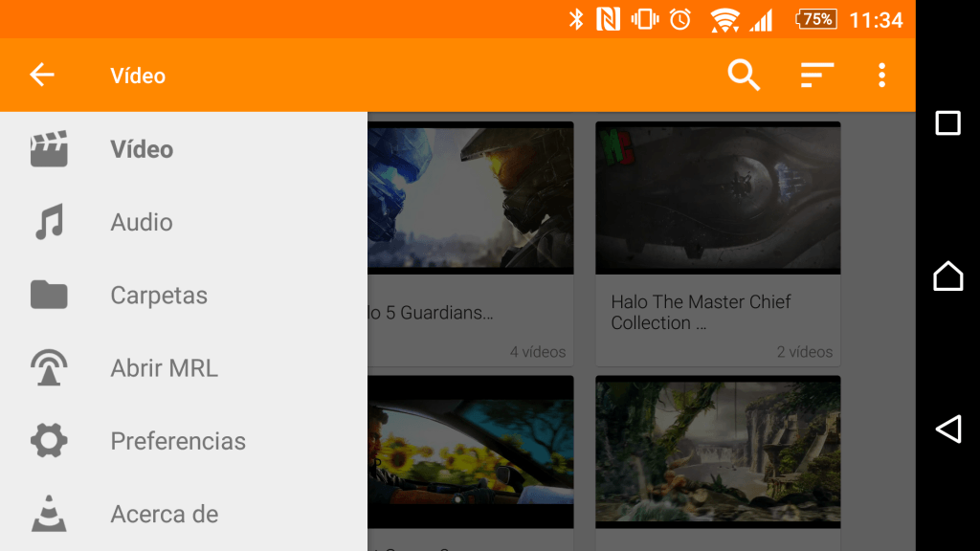Open the Preferencias gear icon
The image size is (980, 551).
48,440
